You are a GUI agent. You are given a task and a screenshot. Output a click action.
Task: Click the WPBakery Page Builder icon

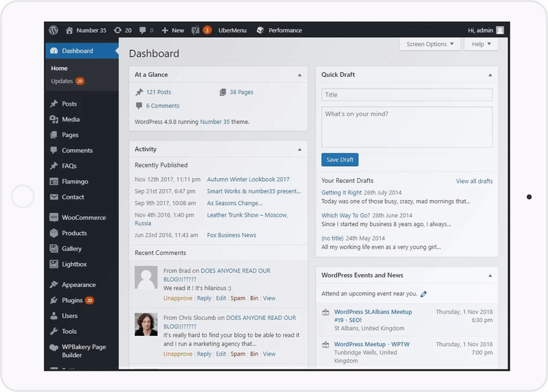click(x=54, y=347)
